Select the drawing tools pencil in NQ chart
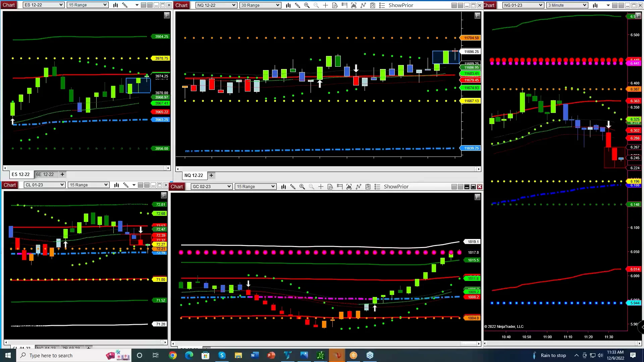This screenshot has width=644, height=362. pos(297,5)
